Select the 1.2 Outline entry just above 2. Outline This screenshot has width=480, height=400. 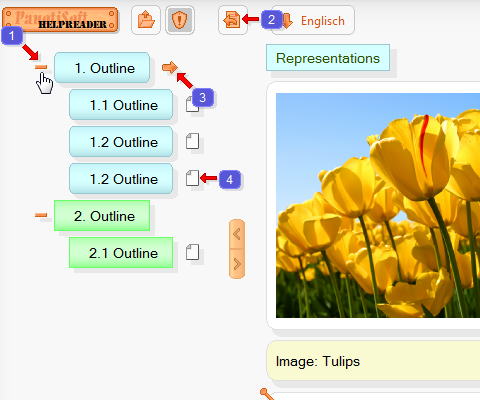point(121,179)
